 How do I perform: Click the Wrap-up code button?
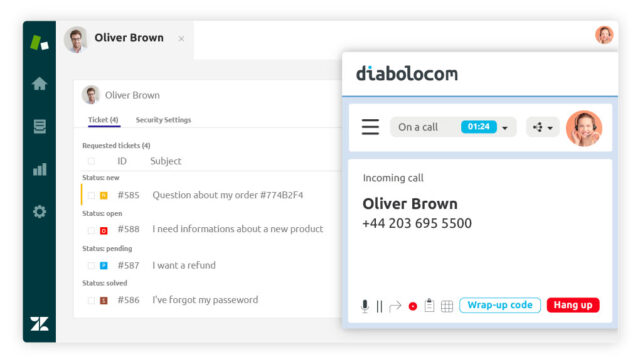click(500, 305)
